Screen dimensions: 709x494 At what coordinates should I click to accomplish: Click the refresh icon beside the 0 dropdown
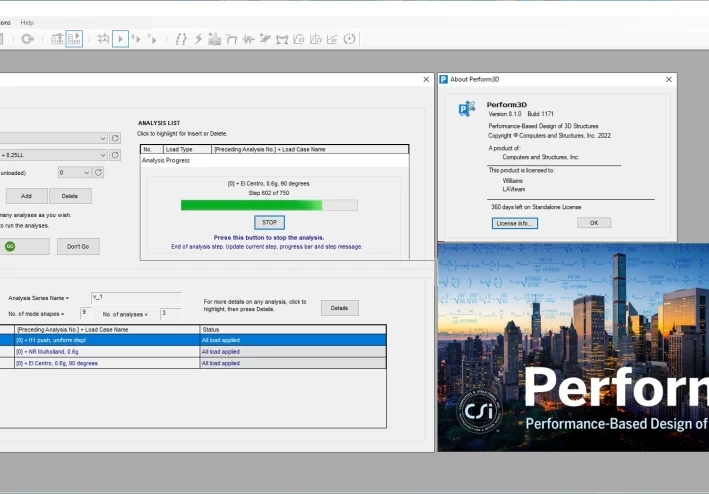click(x=98, y=172)
